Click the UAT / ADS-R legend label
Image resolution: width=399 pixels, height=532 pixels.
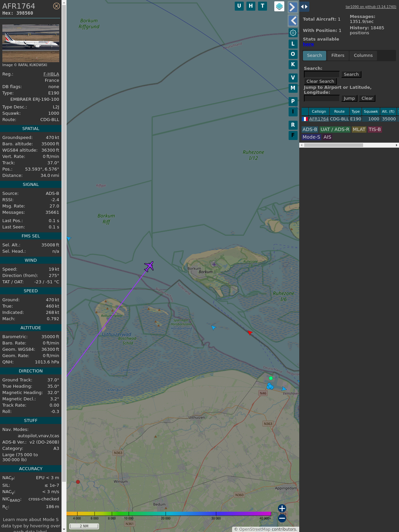335,130
